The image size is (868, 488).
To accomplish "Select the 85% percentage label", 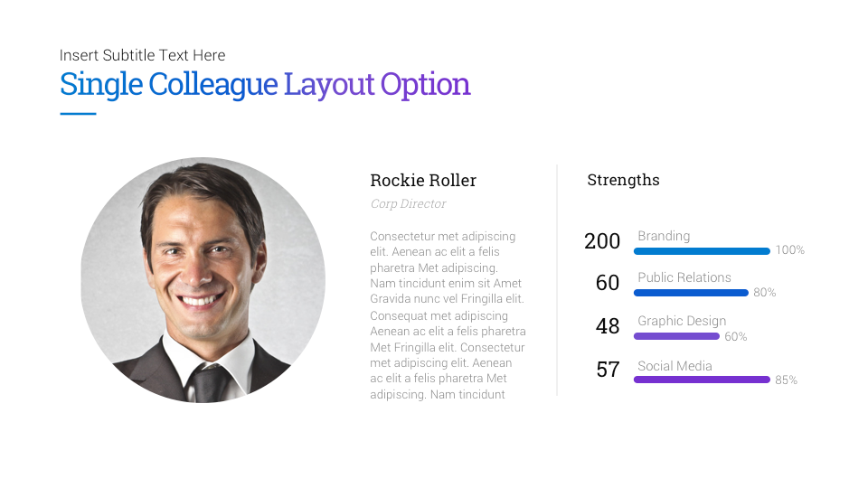I will point(786,380).
